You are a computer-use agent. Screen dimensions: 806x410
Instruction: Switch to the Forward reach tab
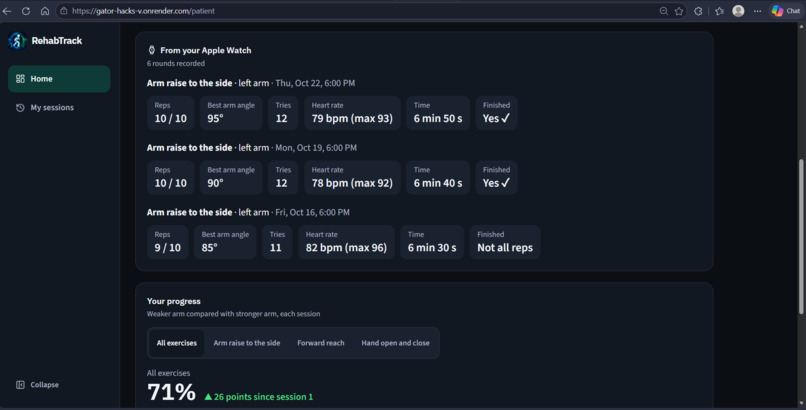point(321,343)
